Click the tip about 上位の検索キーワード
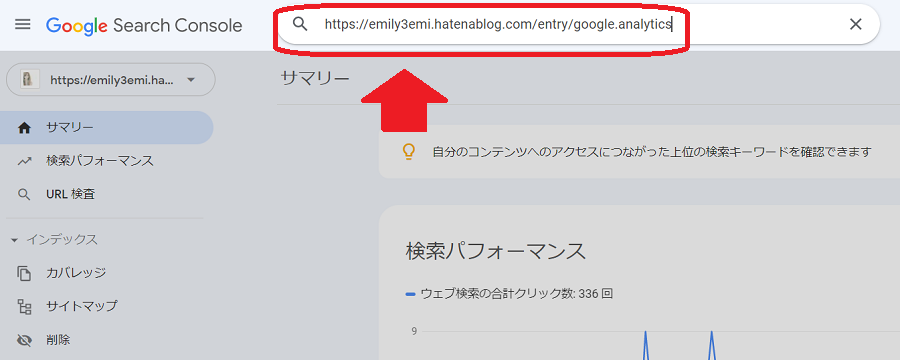 click(x=652, y=152)
